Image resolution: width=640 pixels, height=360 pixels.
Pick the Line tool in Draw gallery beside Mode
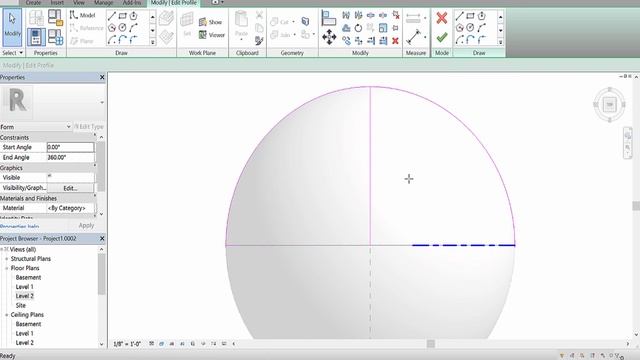(x=460, y=16)
